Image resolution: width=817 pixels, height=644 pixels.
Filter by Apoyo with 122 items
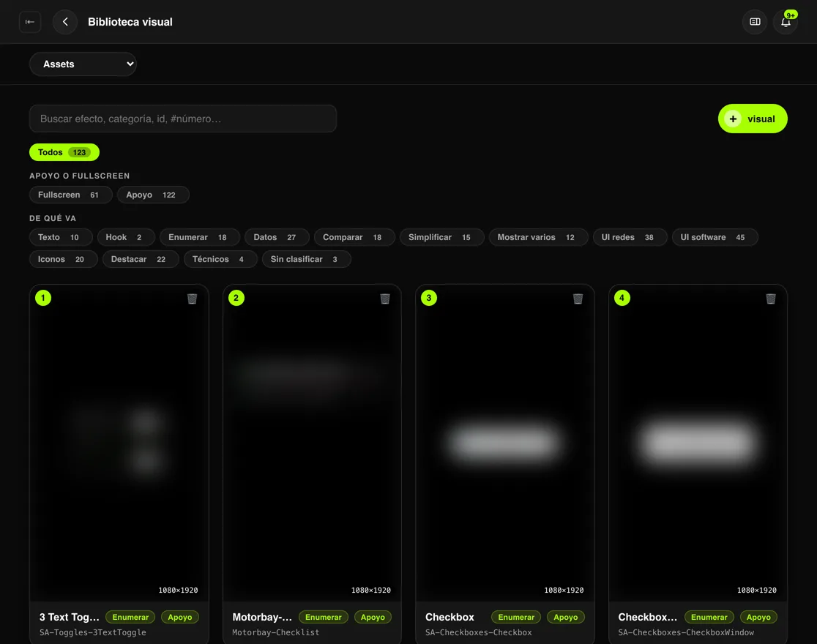pos(153,195)
